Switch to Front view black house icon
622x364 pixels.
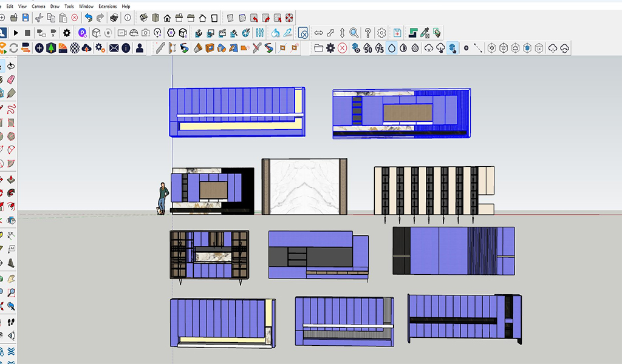pyautogui.click(x=168, y=18)
